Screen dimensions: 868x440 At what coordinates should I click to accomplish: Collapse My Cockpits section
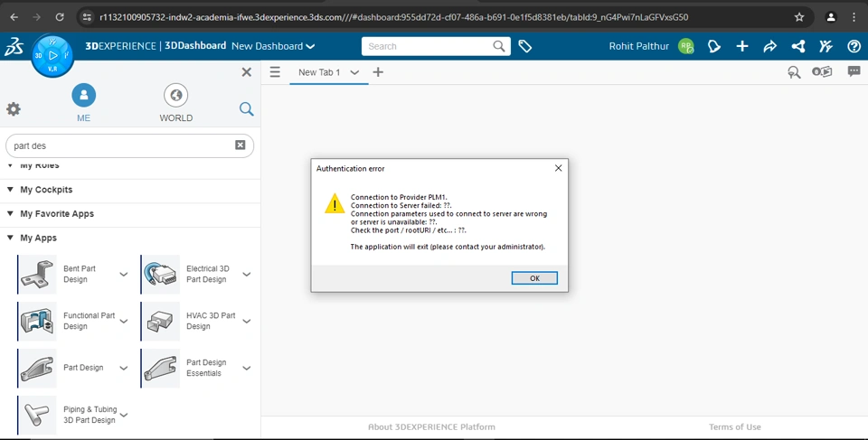[x=10, y=190]
